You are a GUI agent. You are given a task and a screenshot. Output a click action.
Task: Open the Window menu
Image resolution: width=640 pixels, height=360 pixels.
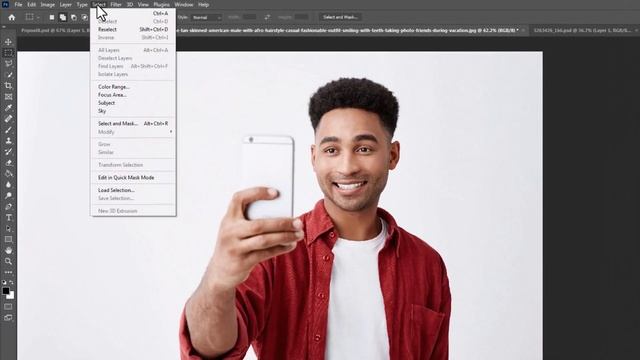(x=184, y=4)
